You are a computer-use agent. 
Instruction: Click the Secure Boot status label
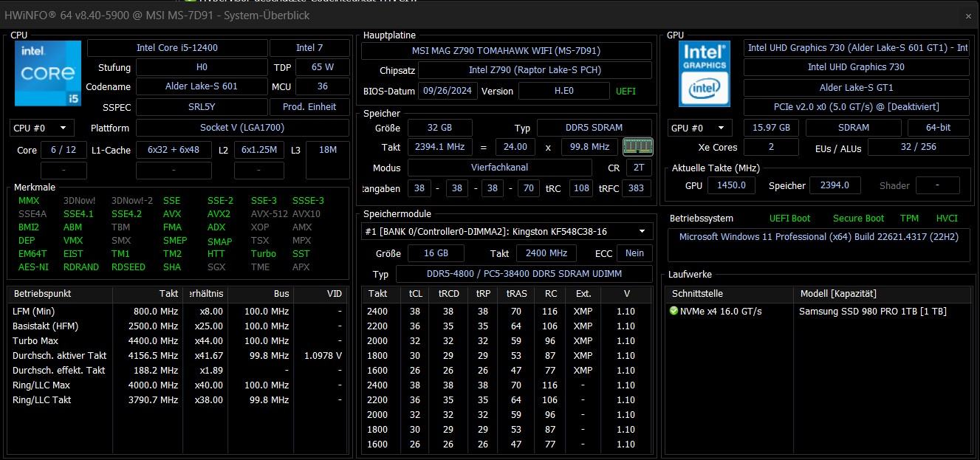pos(858,219)
